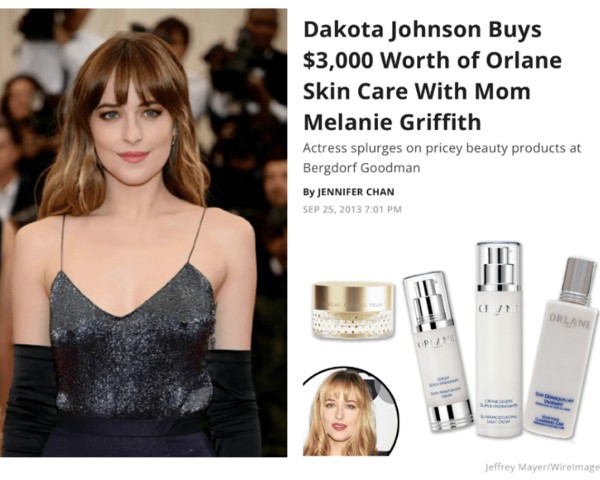The image size is (600, 480).
Task: Click the Bergdorf Goodman text in subheadline
Action: pos(361,168)
